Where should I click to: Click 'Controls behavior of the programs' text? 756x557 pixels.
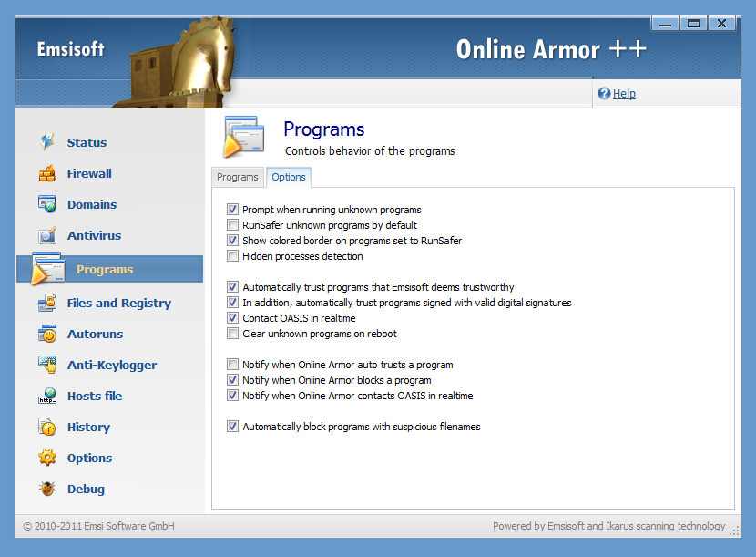tap(370, 151)
